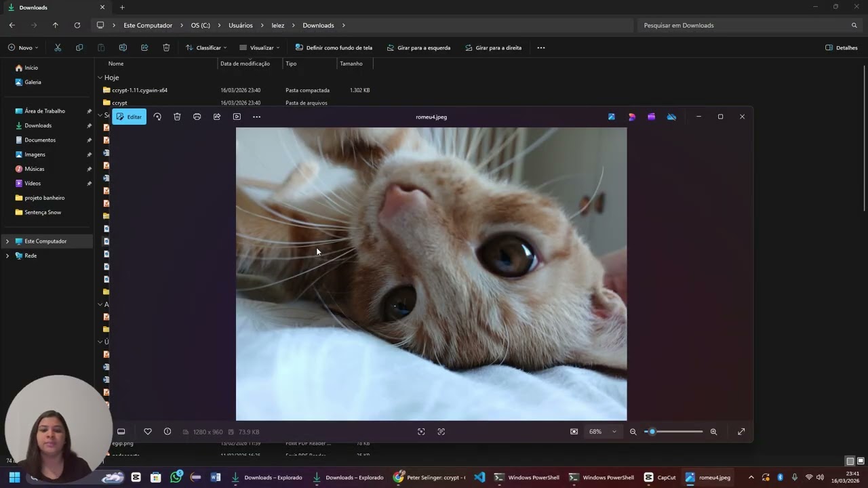Toggle the filmstrip icon at bottom left
Viewport: 868px width, 488px height.
(121, 432)
